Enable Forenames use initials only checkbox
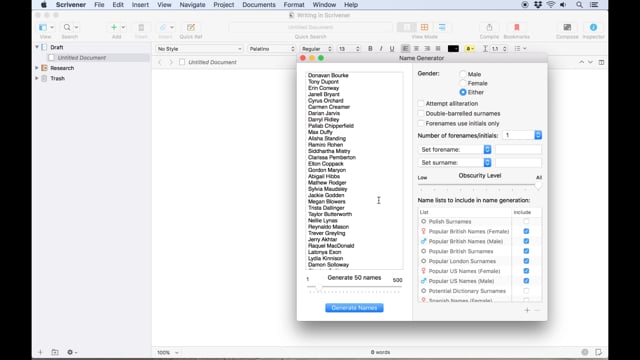The width and height of the screenshot is (640, 360). point(421,123)
